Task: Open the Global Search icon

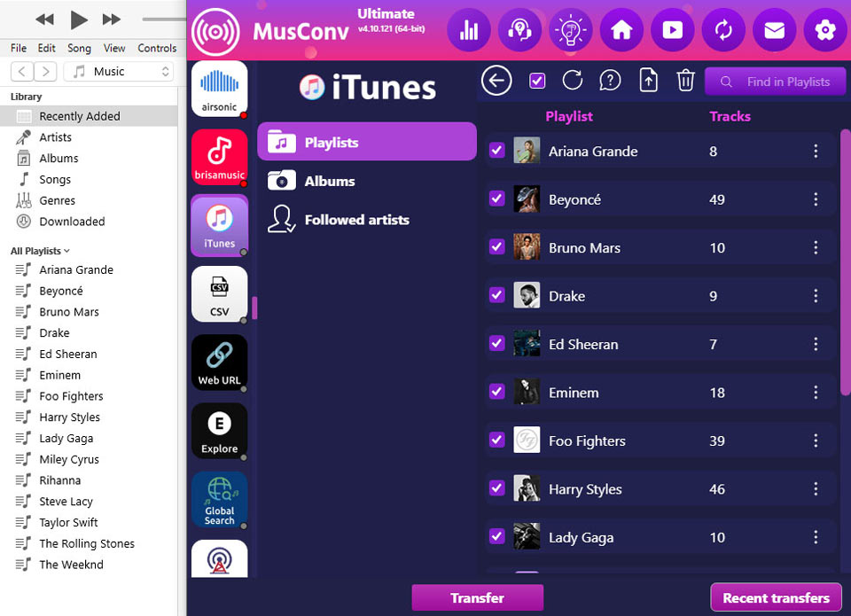Action: [x=219, y=499]
